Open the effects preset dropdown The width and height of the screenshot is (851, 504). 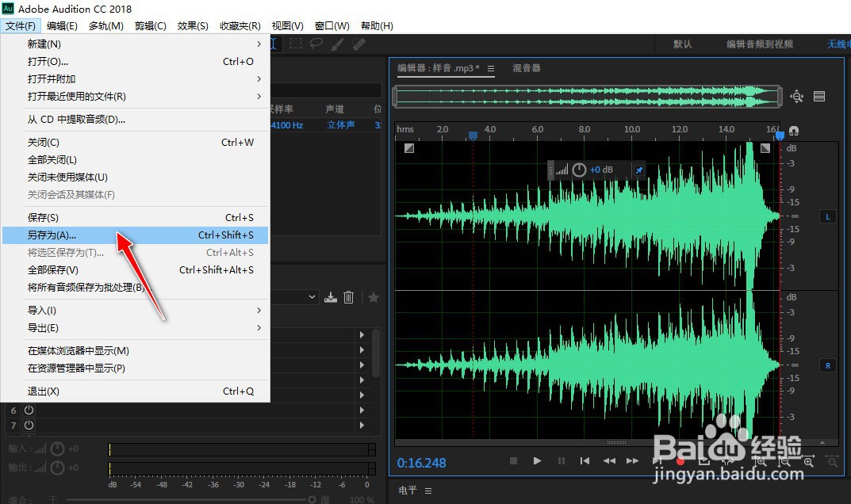pyautogui.click(x=312, y=296)
